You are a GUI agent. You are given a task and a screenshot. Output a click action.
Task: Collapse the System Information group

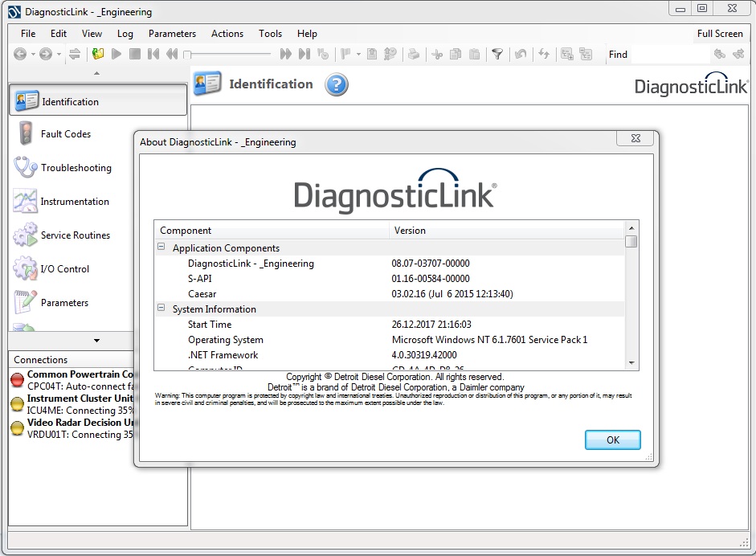[x=161, y=308]
